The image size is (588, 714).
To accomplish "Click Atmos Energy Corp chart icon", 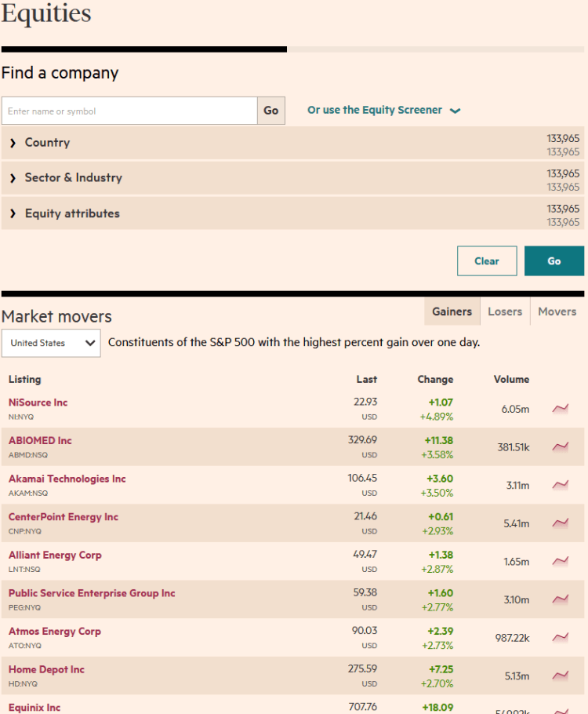I will coord(560,637).
